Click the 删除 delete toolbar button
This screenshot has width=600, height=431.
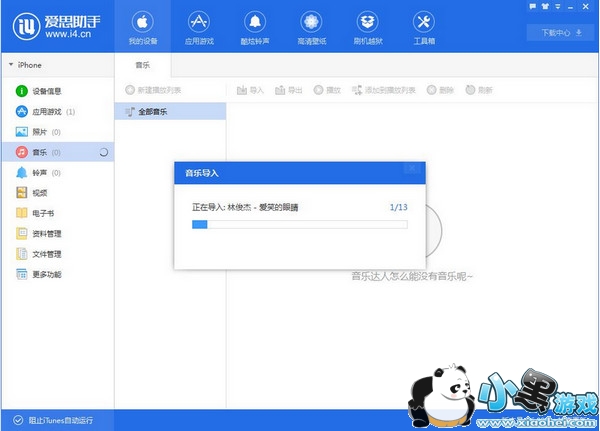pyautogui.click(x=440, y=90)
